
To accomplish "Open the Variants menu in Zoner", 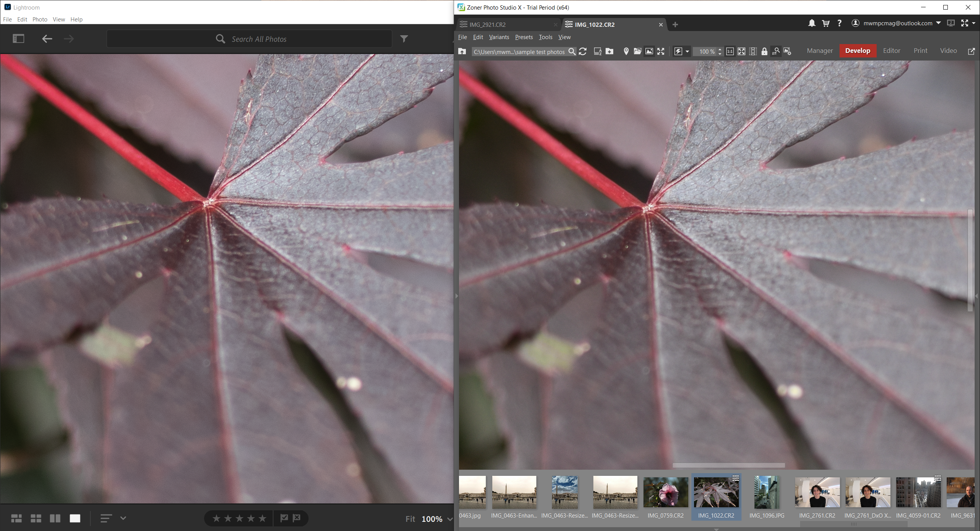I will point(498,37).
